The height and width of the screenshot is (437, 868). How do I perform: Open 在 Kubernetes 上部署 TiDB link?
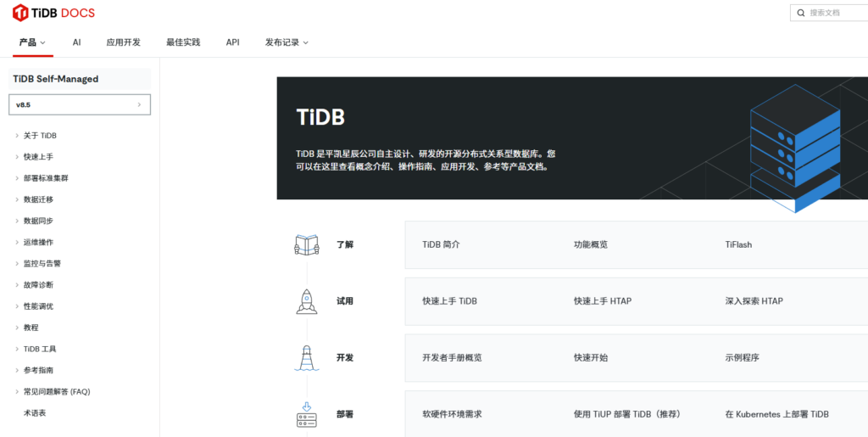pyautogui.click(x=777, y=414)
